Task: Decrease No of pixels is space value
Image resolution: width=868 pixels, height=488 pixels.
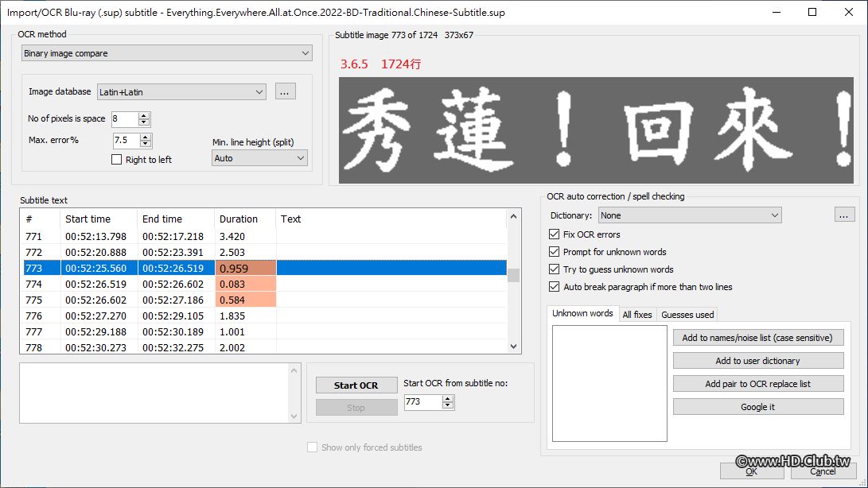Action: 144,122
